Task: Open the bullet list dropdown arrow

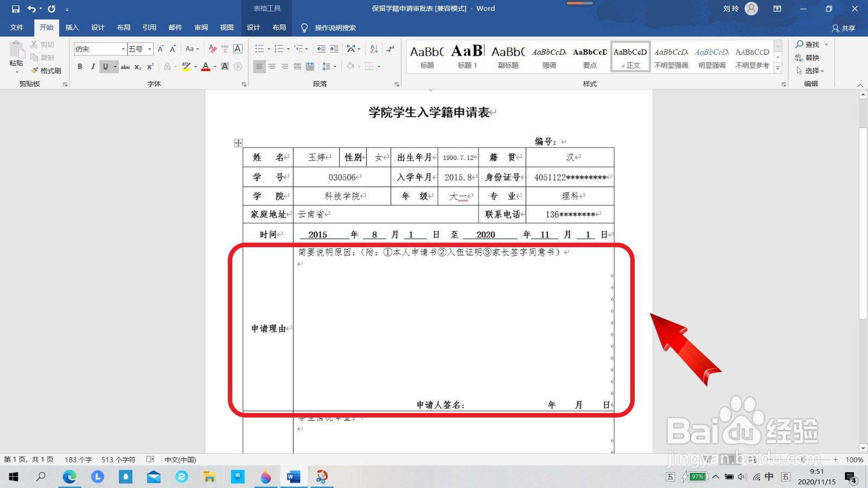Action: pos(269,49)
